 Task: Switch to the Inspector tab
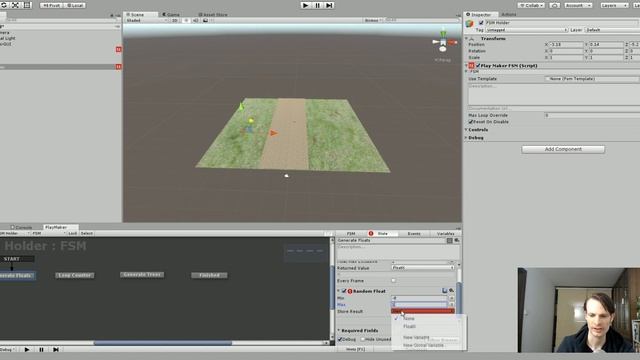[481, 14]
